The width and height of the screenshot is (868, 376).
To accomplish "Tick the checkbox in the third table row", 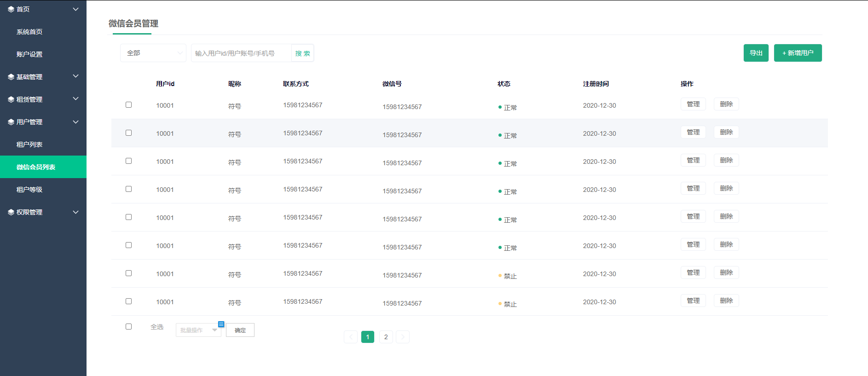I will (129, 161).
